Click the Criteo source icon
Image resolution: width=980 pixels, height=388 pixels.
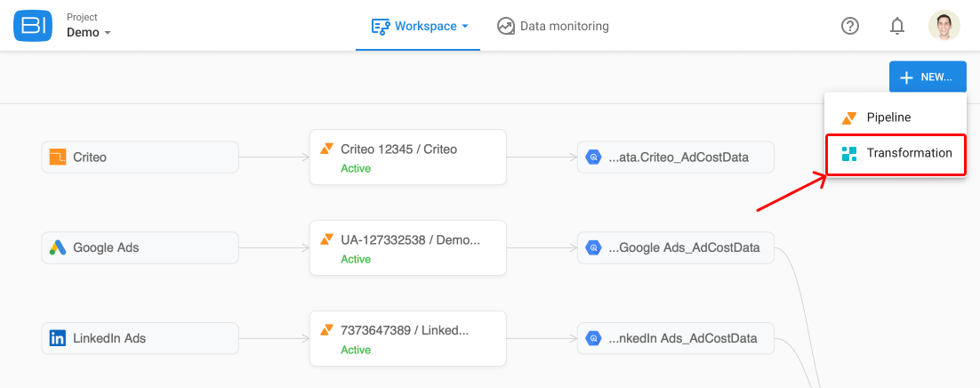pyautogui.click(x=58, y=158)
